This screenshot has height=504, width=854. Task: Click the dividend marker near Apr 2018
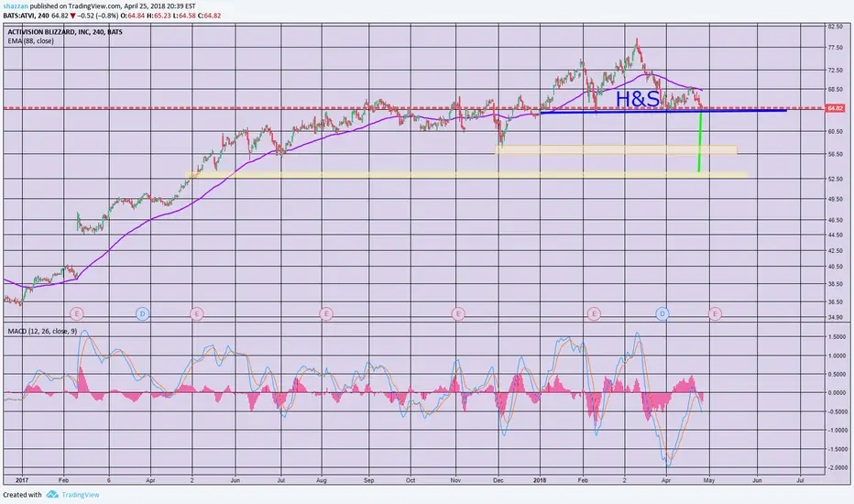pos(662,313)
